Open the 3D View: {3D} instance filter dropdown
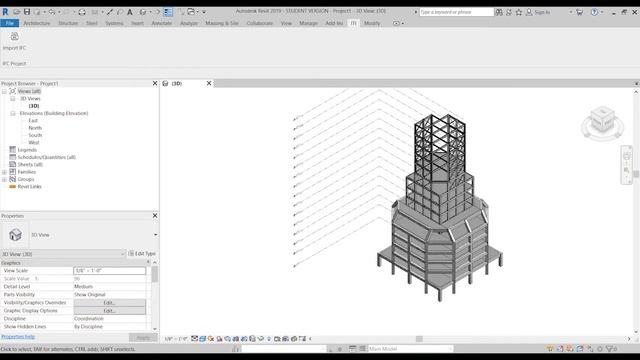The image size is (640, 360). pyautogui.click(x=122, y=254)
